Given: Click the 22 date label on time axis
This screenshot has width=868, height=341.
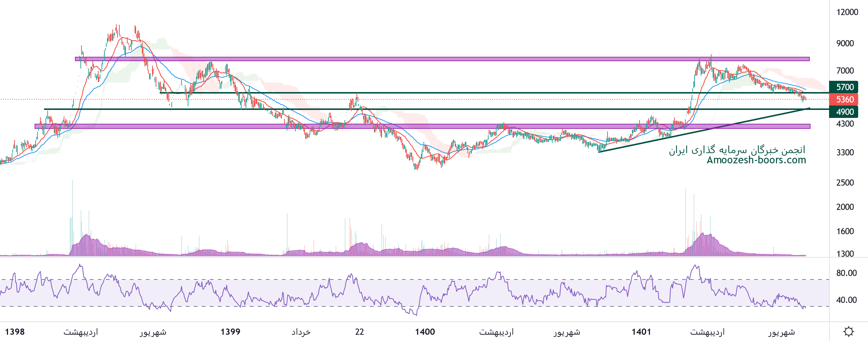Looking at the screenshot, I should [x=359, y=332].
